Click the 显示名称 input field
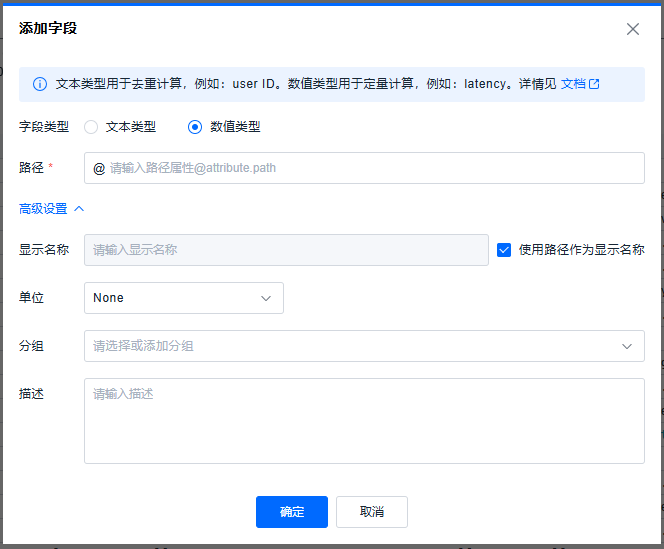 click(286, 250)
